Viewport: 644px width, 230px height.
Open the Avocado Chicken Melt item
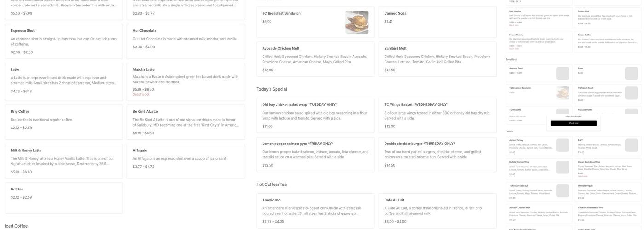(315, 59)
